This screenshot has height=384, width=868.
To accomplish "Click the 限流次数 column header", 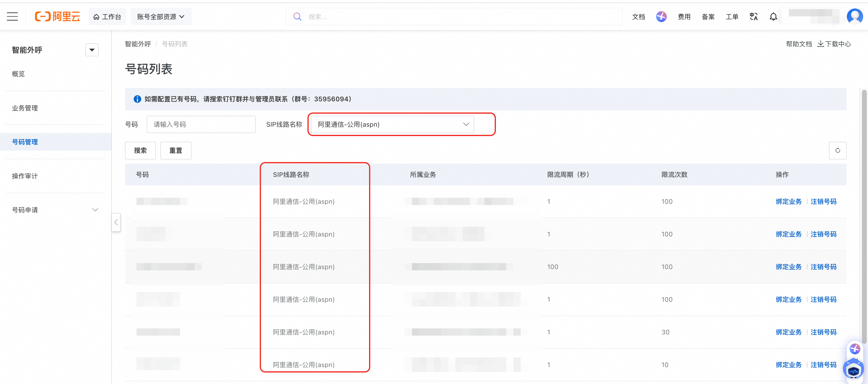I will point(674,174).
